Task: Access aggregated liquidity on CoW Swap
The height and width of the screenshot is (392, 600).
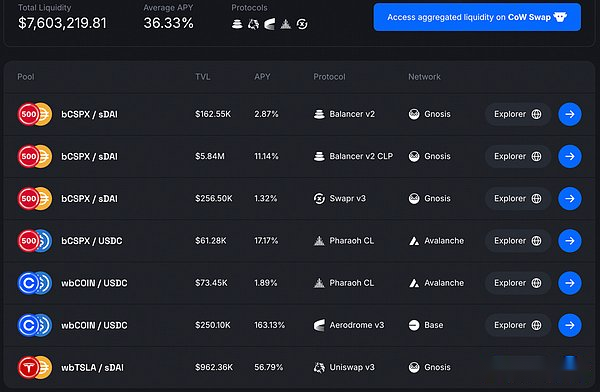Action: [477, 17]
